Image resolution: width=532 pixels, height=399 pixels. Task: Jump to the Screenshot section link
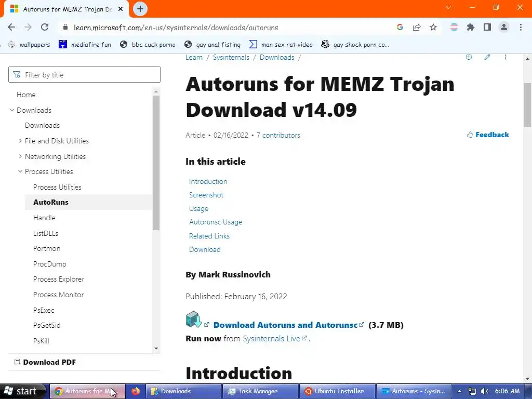[x=206, y=195]
